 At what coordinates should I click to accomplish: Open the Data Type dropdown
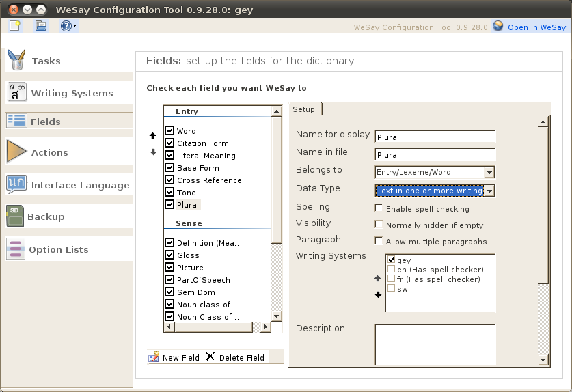pyautogui.click(x=489, y=191)
